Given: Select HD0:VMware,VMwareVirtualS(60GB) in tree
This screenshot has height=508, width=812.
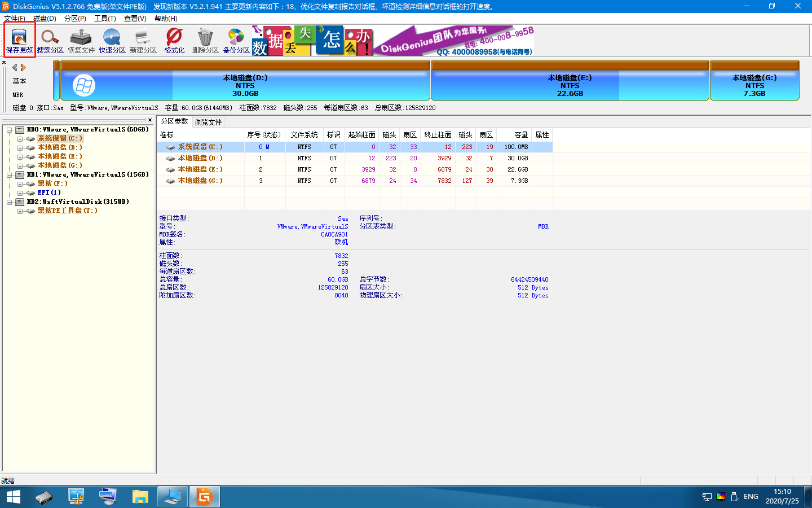Looking at the screenshot, I should coord(87,129).
